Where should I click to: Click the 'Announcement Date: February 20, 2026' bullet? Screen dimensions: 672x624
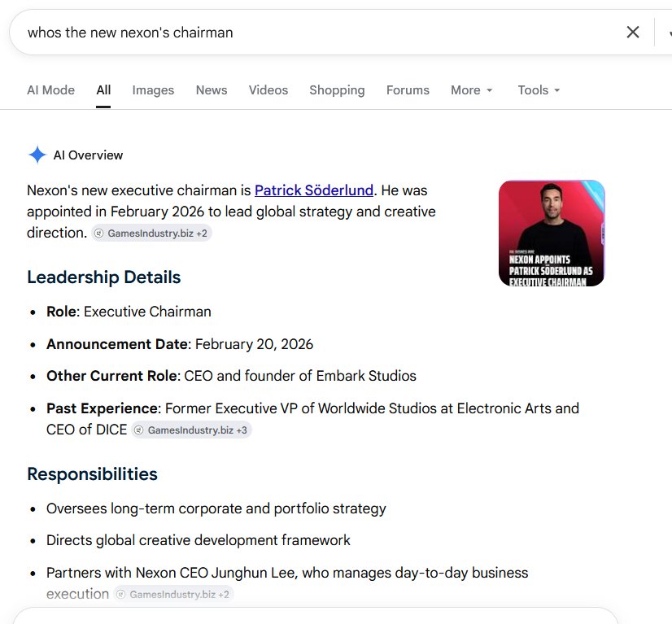coord(180,344)
